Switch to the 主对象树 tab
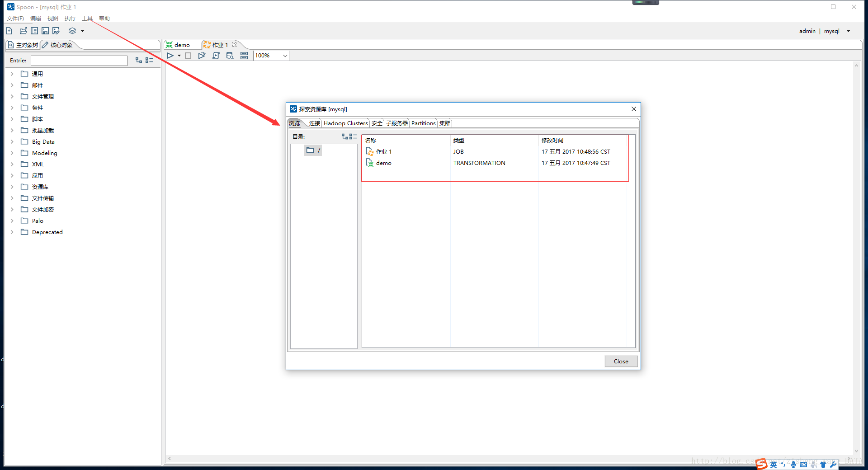Viewport: 868px width, 470px height. [x=23, y=45]
